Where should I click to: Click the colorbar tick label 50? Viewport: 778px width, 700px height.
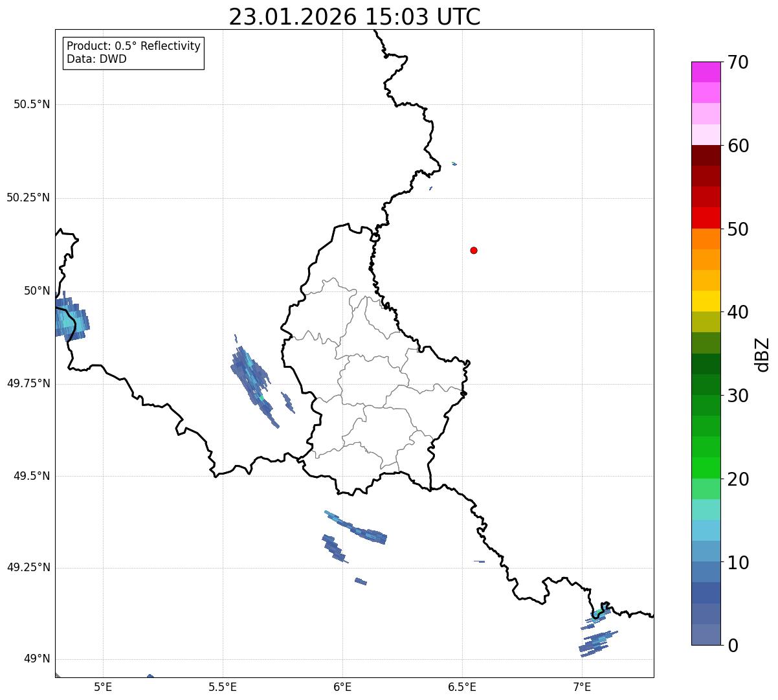pyautogui.click(x=738, y=229)
